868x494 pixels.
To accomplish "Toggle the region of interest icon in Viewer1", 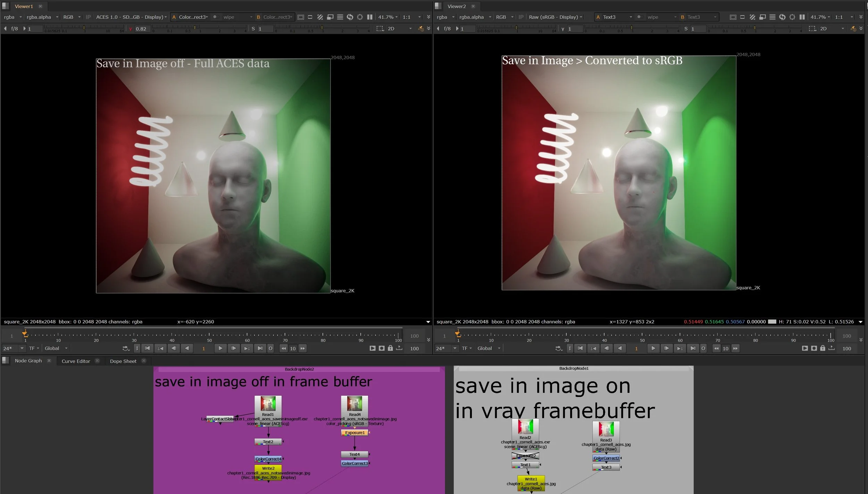I will [x=310, y=17].
